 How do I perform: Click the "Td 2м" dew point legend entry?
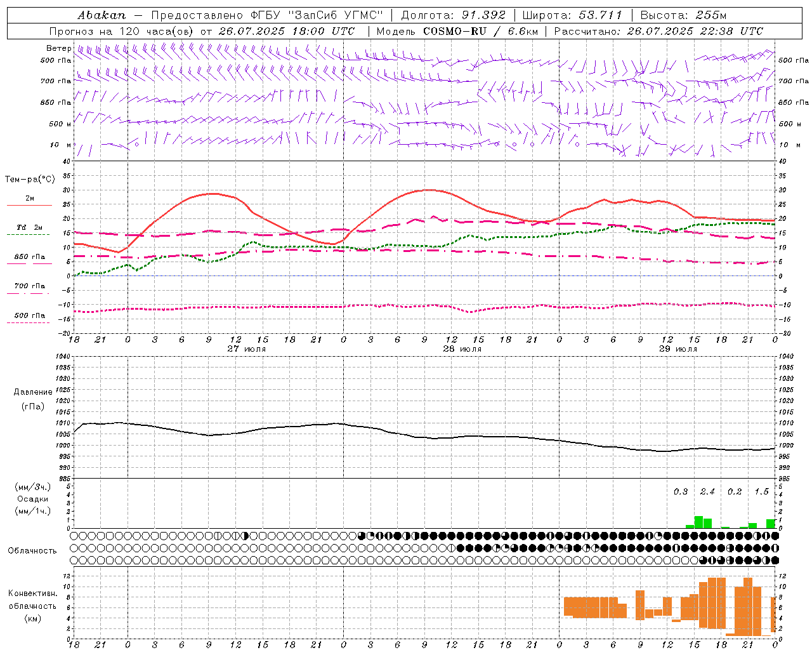(30, 227)
